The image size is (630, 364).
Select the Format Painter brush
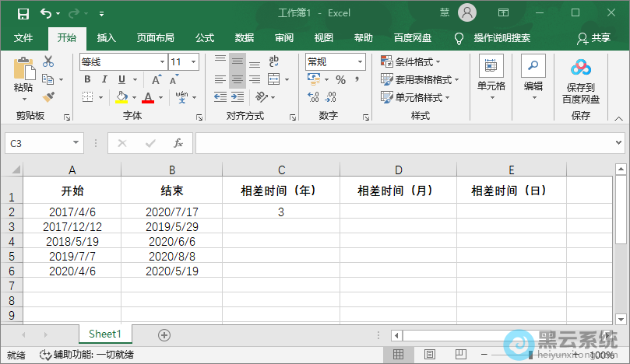pyautogui.click(x=48, y=97)
